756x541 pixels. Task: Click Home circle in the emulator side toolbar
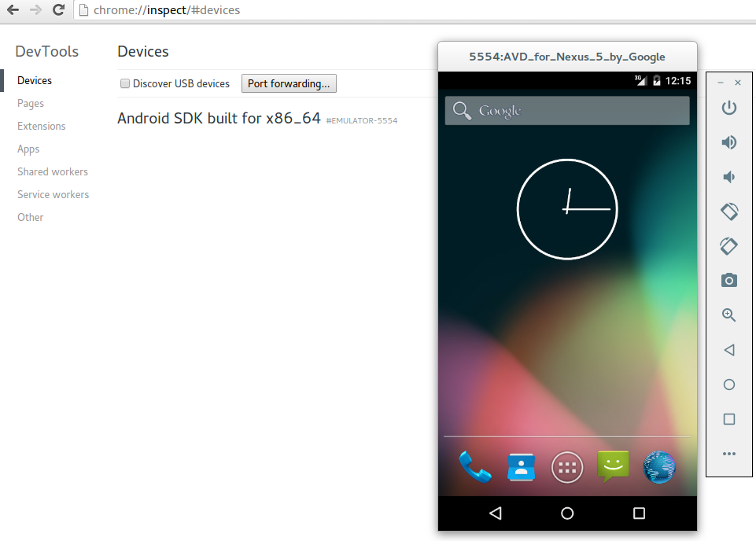729,385
